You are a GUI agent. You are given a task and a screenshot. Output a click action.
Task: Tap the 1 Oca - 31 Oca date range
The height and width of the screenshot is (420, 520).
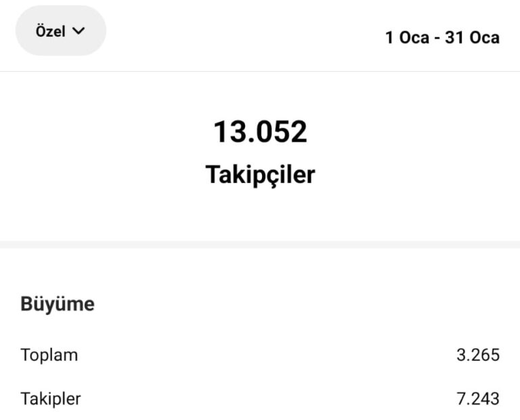click(442, 37)
